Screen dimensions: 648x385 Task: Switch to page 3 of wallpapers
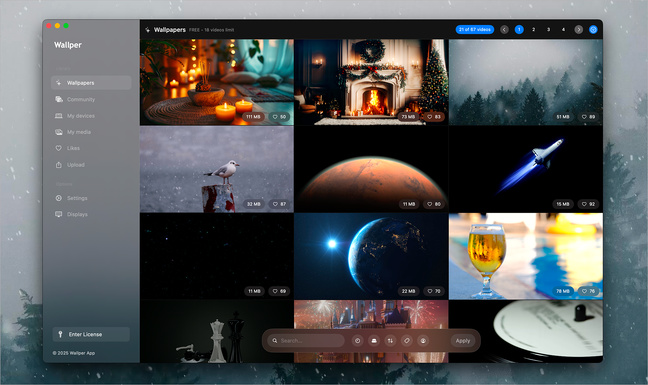coord(548,30)
